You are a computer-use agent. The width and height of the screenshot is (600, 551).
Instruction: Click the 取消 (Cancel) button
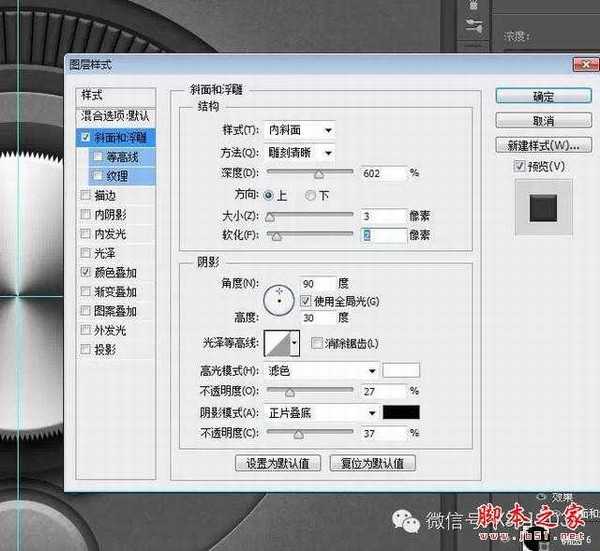point(543,121)
